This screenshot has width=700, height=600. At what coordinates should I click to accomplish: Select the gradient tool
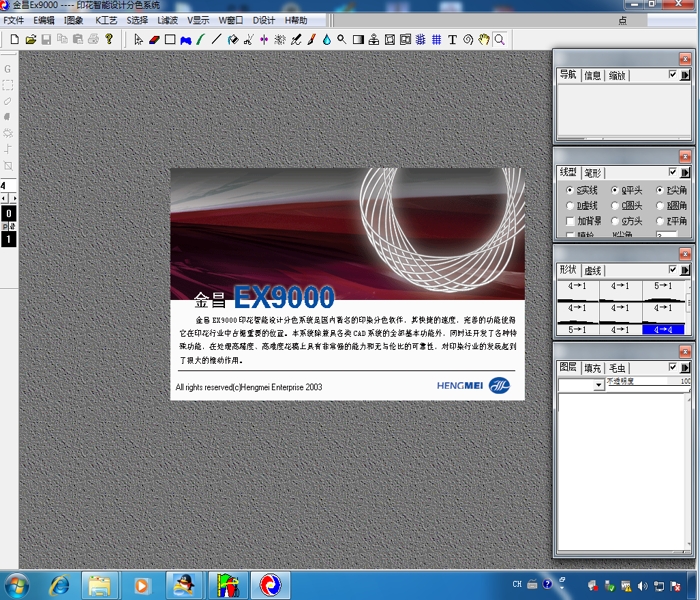click(x=358, y=40)
